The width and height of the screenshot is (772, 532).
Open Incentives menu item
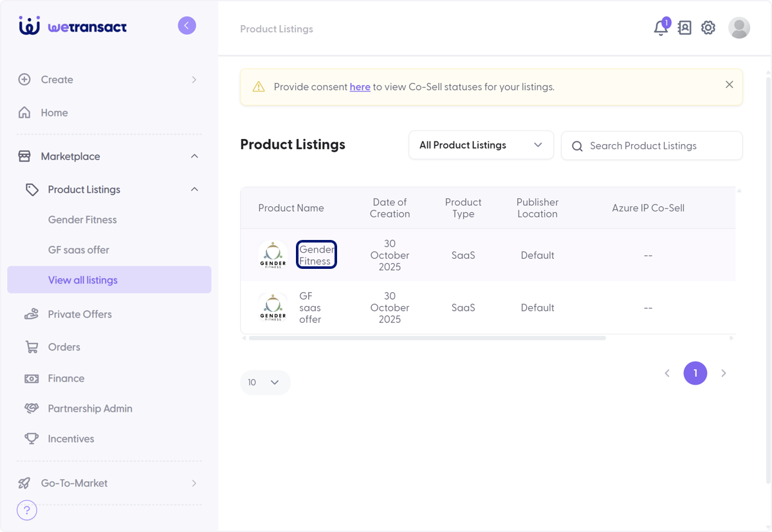(71, 439)
